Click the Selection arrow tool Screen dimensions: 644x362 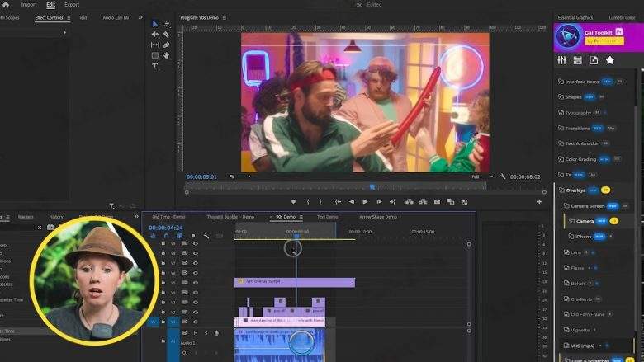point(154,24)
